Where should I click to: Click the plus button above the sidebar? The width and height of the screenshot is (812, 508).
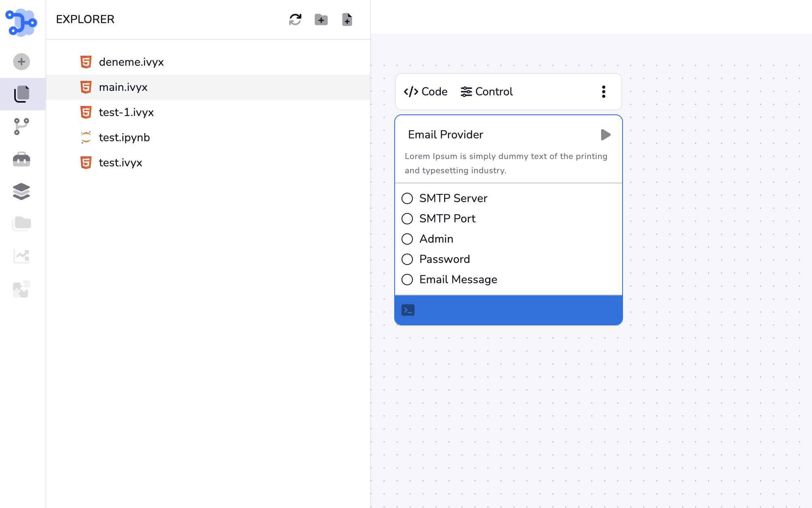(x=21, y=62)
